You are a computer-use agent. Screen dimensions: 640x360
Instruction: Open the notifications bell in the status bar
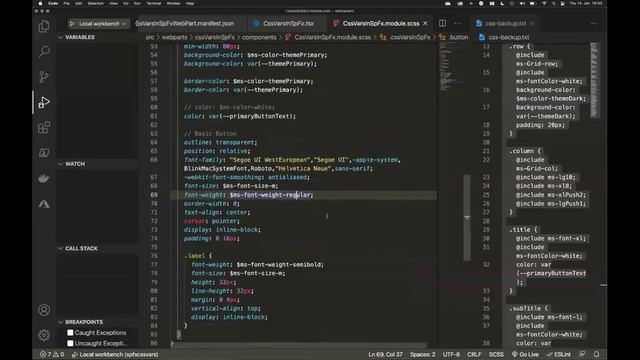click(x=596, y=354)
